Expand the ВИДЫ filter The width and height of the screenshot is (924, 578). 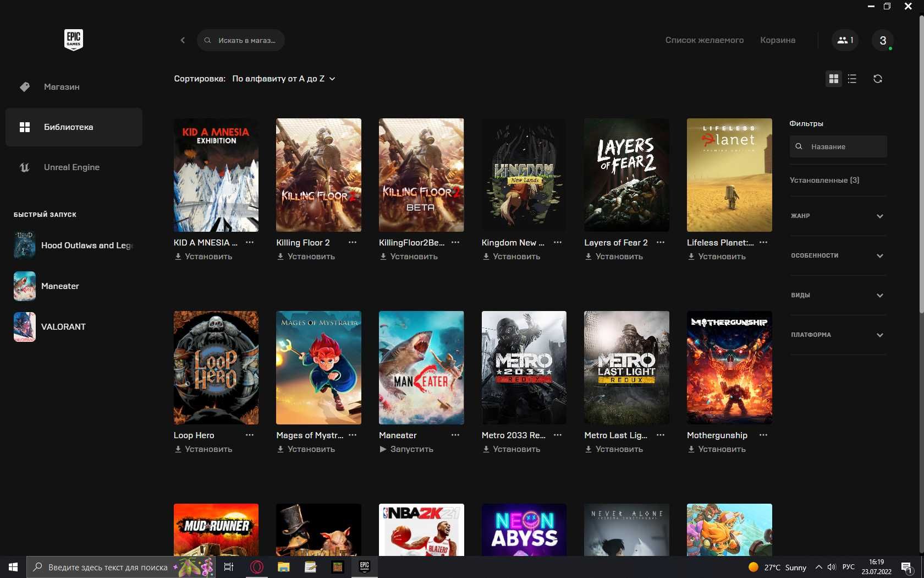click(838, 295)
